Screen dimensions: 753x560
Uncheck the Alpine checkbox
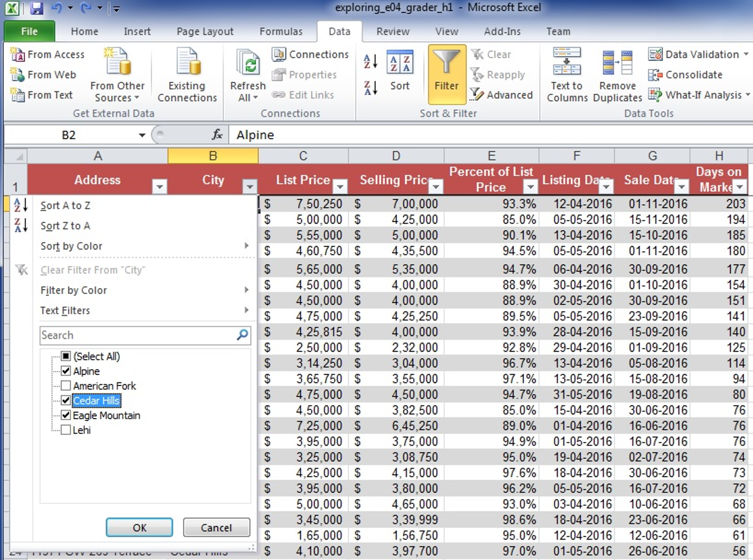66,371
